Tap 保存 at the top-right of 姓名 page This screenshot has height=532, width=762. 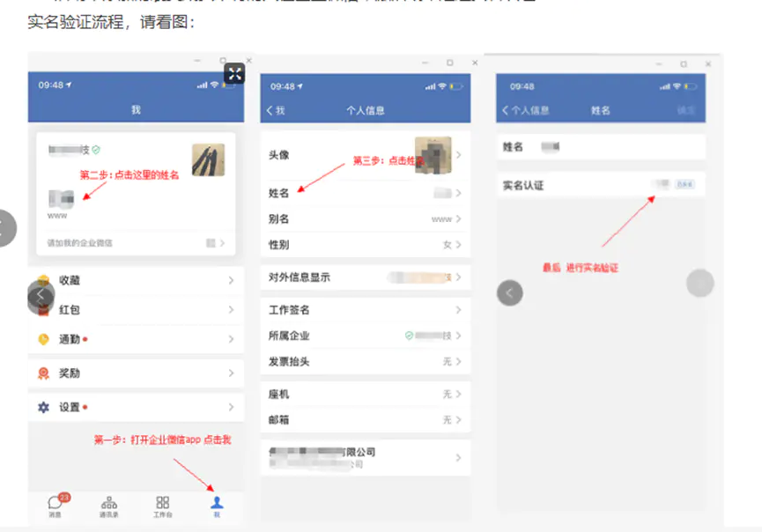[687, 110]
